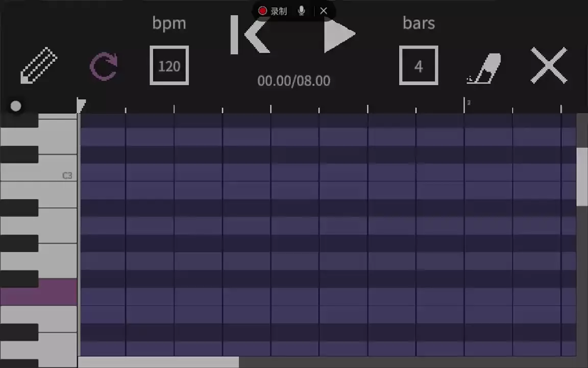This screenshot has height=368, width=588.
Task: Change the bars value 4
Action: click(419, 66)
